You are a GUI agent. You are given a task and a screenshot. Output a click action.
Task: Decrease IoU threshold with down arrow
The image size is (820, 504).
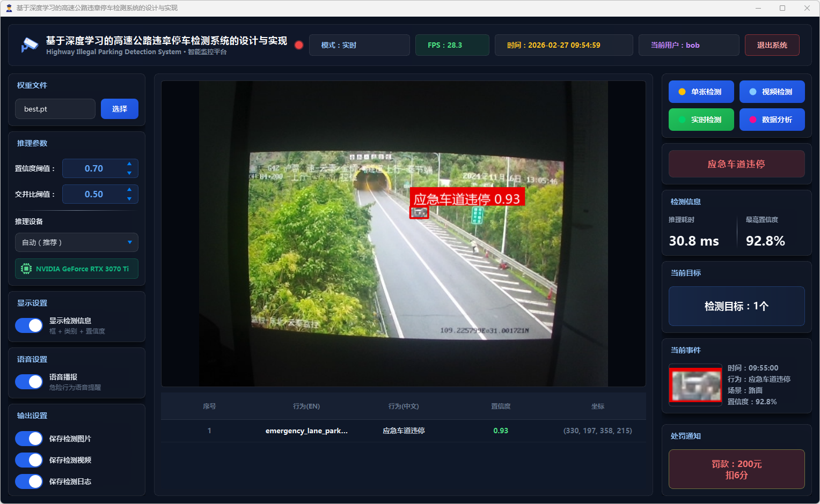(x=129, y=199)
